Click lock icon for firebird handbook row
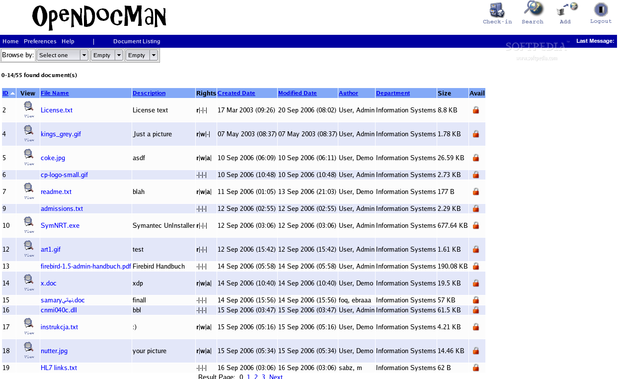This screenshot has height=379, width=620. (476, 266)
